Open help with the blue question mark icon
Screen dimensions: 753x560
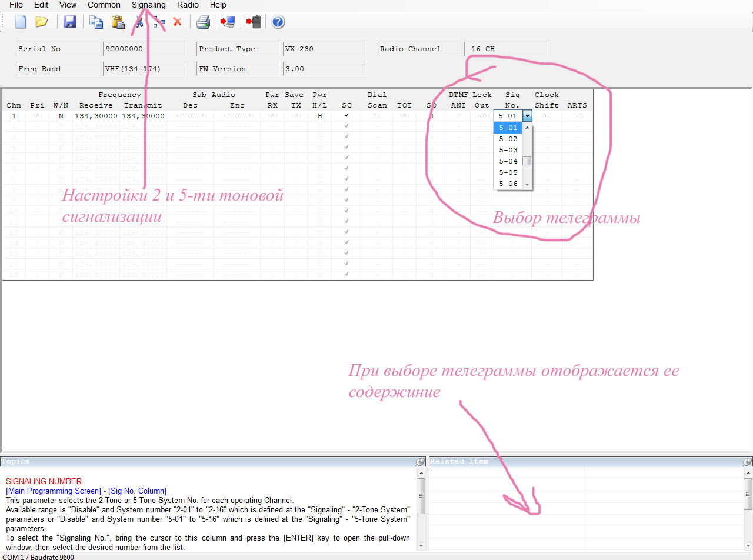pyautogui.click(x=278, y=22)
